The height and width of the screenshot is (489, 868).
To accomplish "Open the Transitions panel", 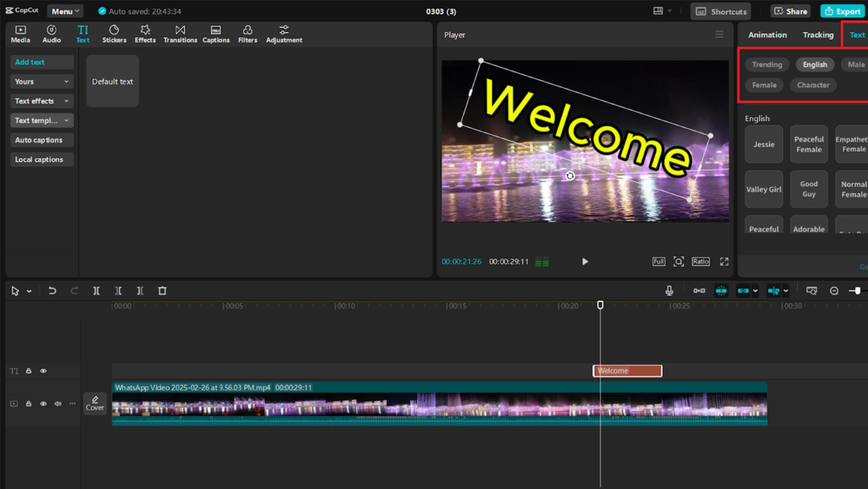I will (x=180, y=34).
